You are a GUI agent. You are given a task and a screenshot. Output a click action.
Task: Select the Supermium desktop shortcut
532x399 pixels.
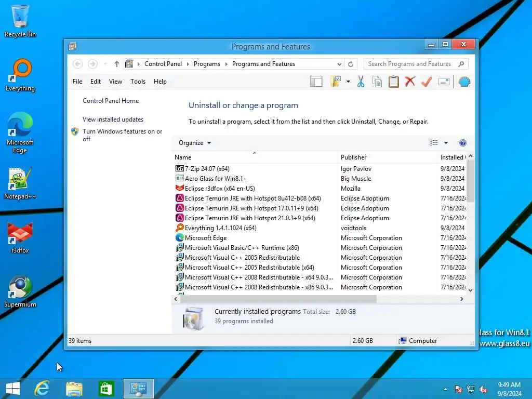pos(20,292)
